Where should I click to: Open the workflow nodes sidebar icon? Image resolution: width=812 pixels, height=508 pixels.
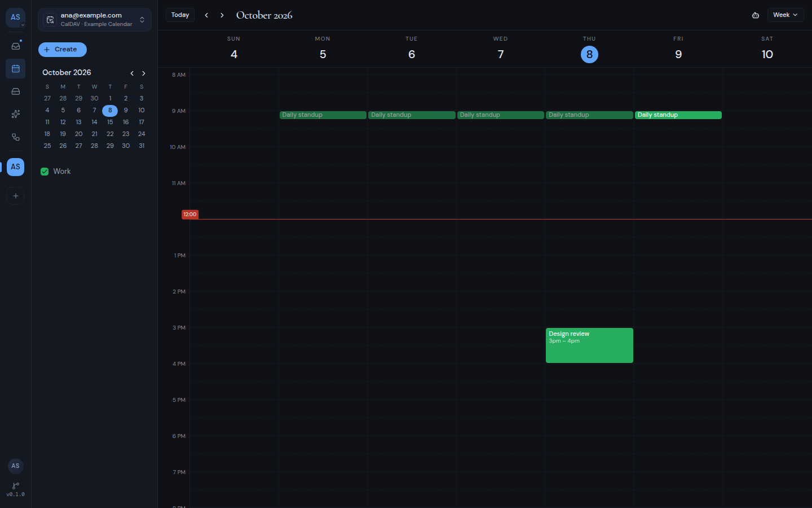click(x=16, y=137)
